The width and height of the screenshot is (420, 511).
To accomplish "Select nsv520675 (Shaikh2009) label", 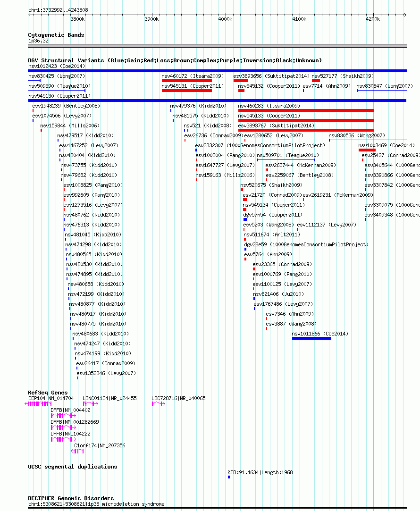I will tap(271, 185).
